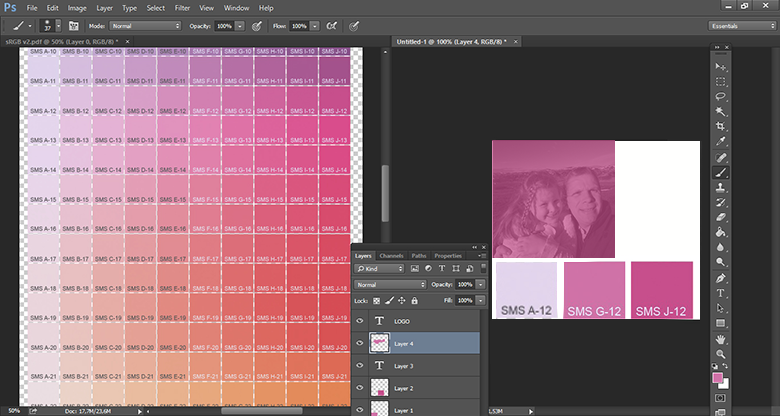Viewport: 780px width, 416px height.
Task: Select the Pen tool
Action: (720, 277)
